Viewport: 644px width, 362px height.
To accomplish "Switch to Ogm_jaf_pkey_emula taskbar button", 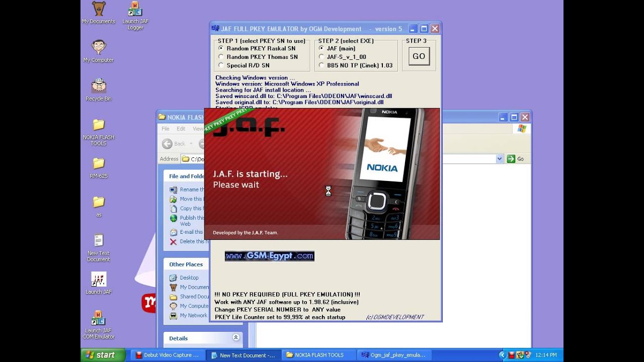I will click(394, 355).
